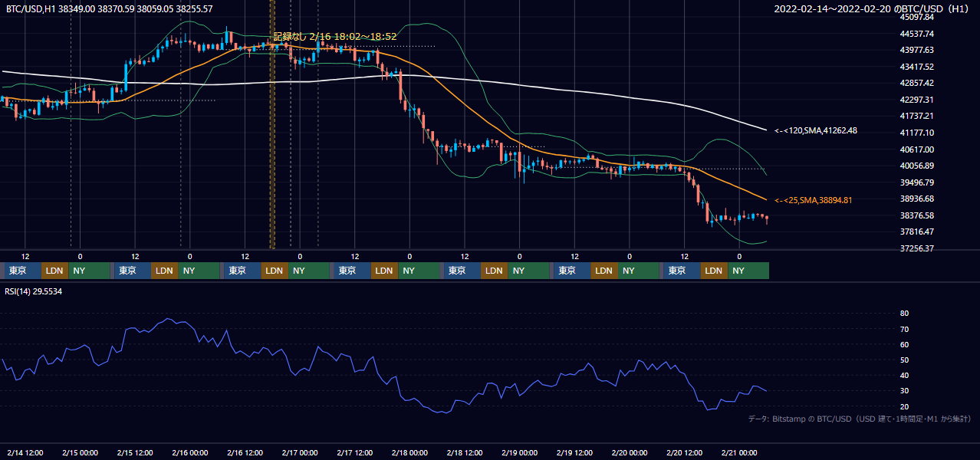Click price axis value 40056.89
Screen dimensions: 980x460
coord(917,166)
